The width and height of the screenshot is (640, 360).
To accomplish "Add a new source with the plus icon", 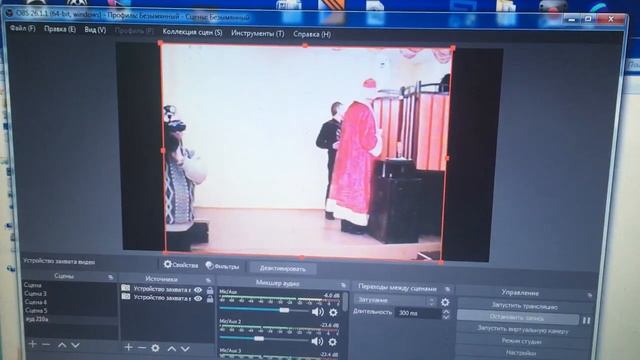I will pyautogui.click(x=128, y=347).
